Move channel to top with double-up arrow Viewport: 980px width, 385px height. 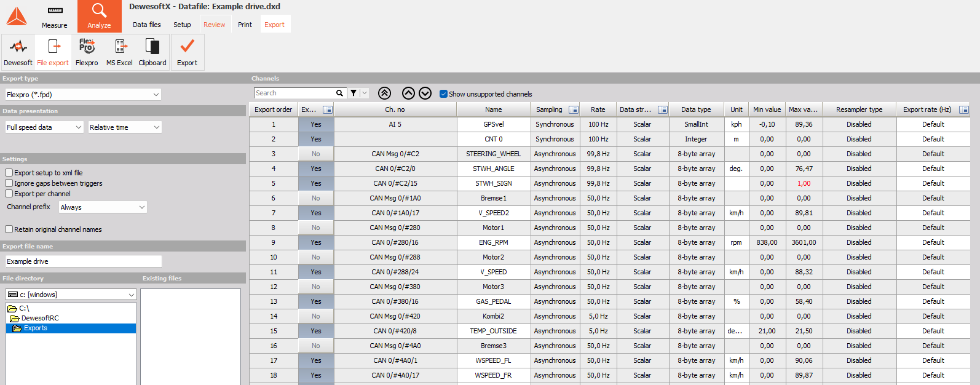point(384,93)
